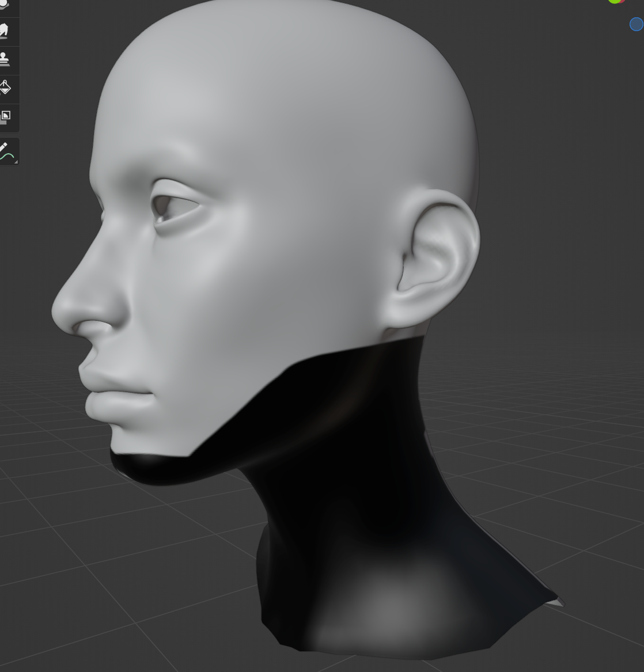Click the green Y axis gizmo dot
644x672 pixels.
click(615, 1)
